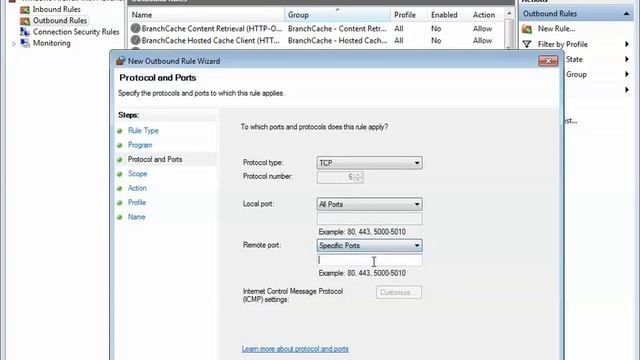Go to the Program step

[x=140, y=145]
